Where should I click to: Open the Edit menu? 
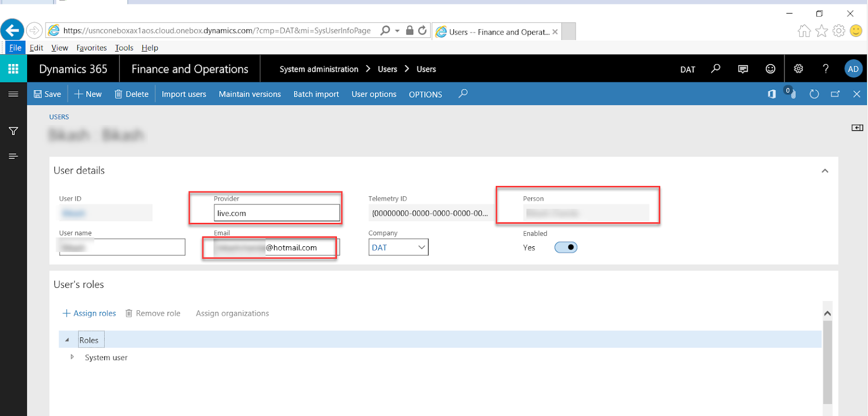[x=36, y=48]
